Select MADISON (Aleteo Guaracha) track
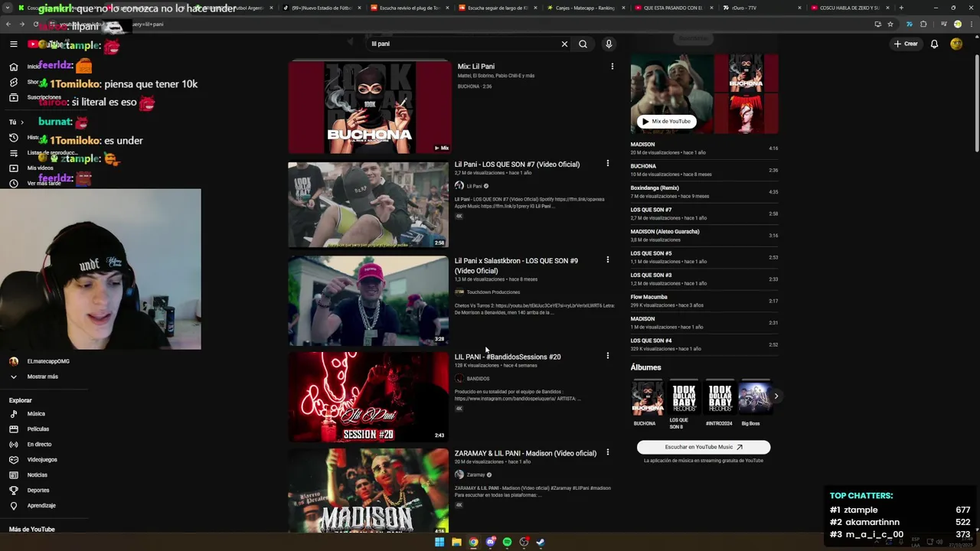The height and width of the screenshot is (551, 980). coord(704,235)
